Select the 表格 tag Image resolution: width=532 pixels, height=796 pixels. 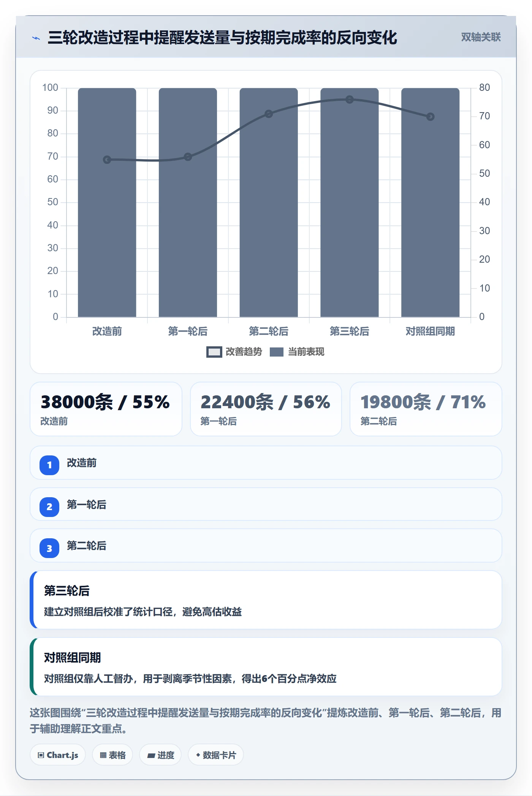coord(112,755)
